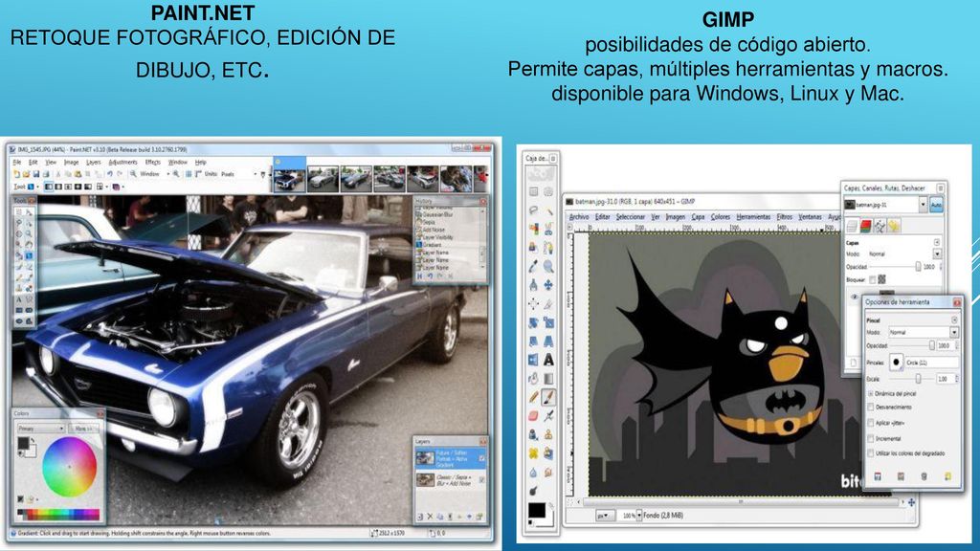The height and width of the screenshot is (551, 980).
Task: Click Paint.NET Zoom in toolbar icon
Action: tap(176, 174)
